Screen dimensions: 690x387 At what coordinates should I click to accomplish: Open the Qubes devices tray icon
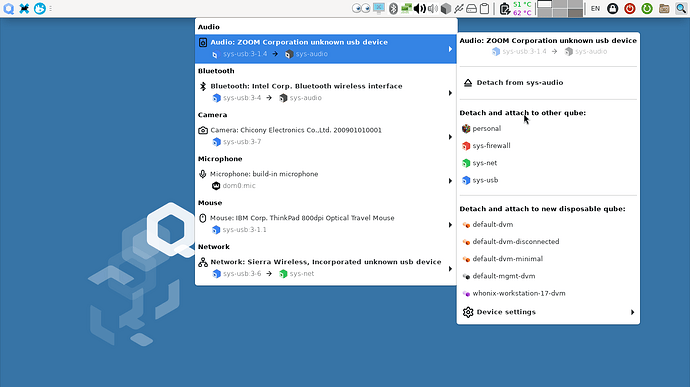pos(459,8)
